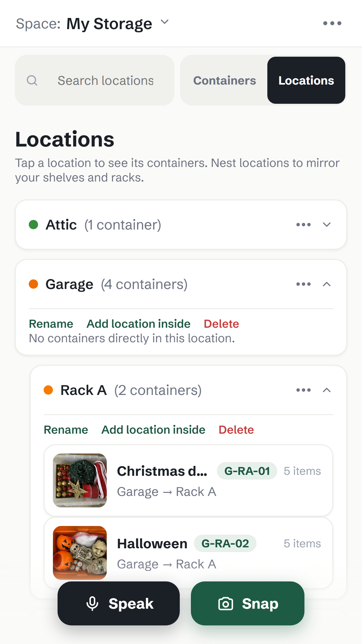Open Garage three-dot options menu
Viewport: 362px width, 644px height.
tap(304, 284)
